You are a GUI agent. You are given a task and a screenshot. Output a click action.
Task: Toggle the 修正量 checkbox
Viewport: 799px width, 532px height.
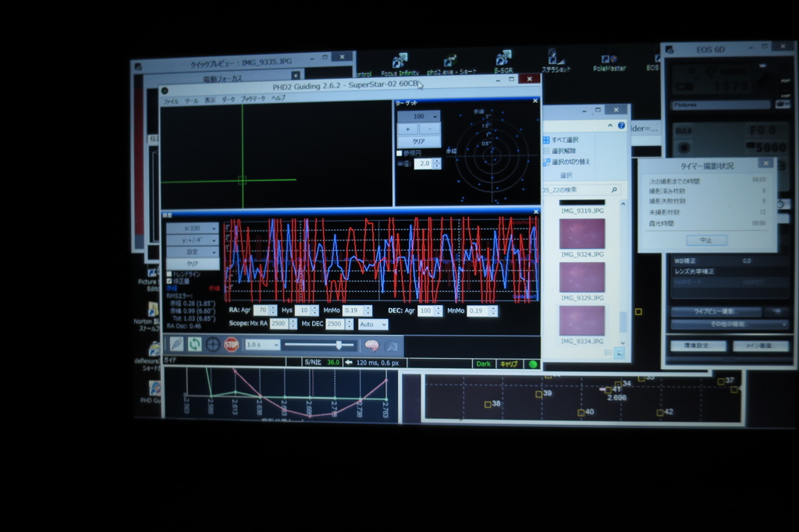tap(169, 281)
